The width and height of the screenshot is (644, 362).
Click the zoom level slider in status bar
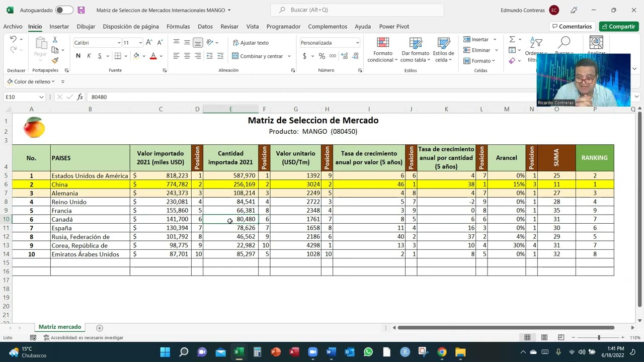coord(599,337)
